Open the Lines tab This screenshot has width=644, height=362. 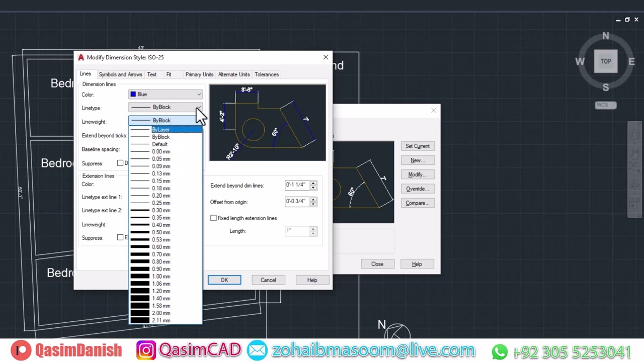point(85,74)
